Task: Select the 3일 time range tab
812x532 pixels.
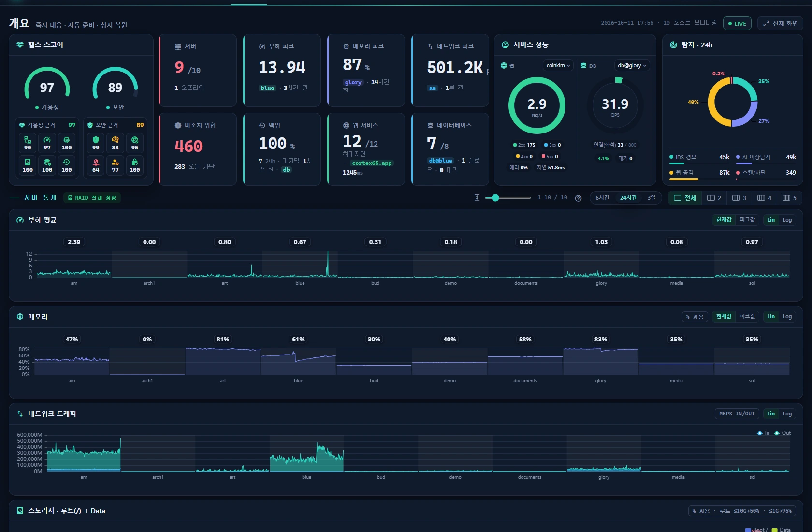Action: pos(652,198)
